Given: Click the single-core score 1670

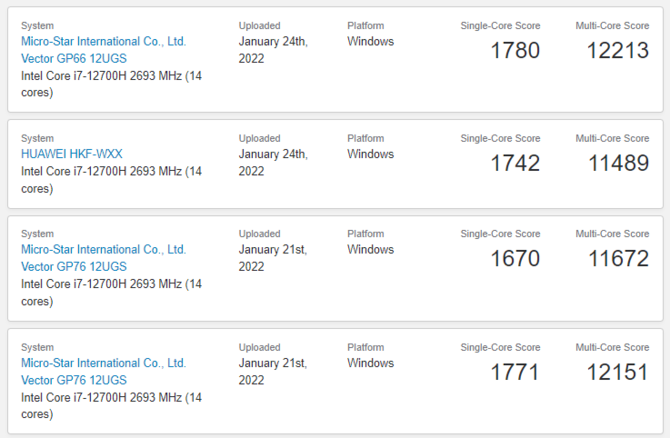Looking at the screenshot, I should (x=515, y=259).
